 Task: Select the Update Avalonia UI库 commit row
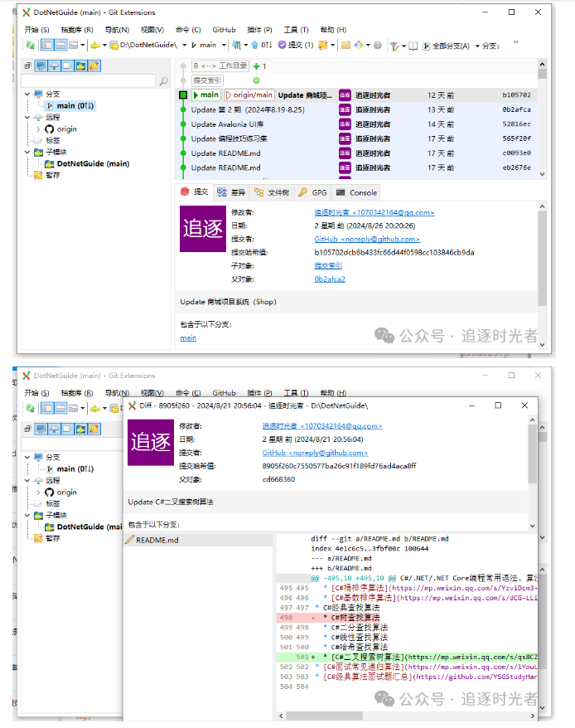click(356, 124)
